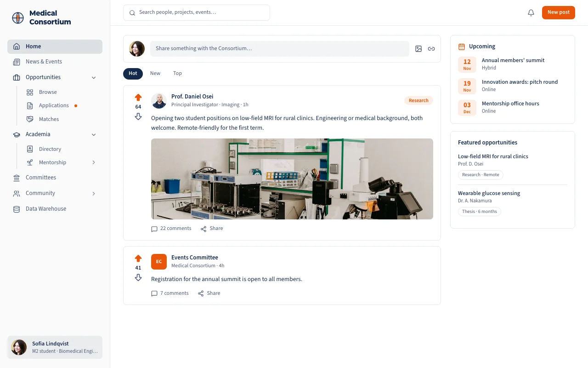Downvote the Events Committee post
This screenshot has width=588, height=368.
point(138,278)
